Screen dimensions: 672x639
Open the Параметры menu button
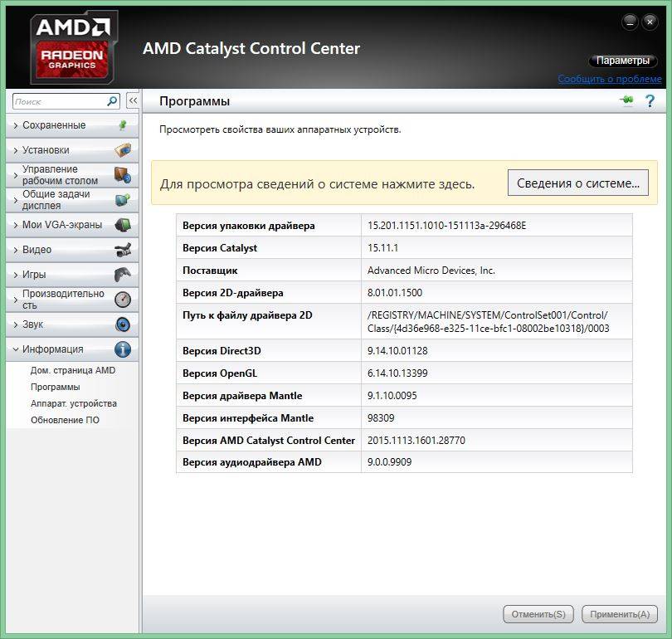[x=623, y=61]
